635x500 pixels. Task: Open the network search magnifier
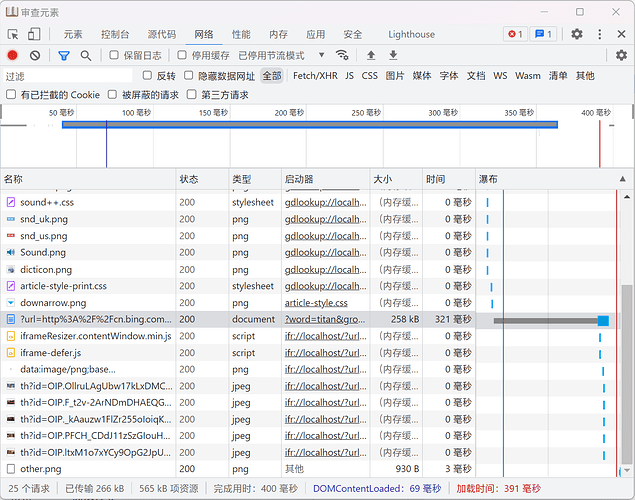point(85,55)
